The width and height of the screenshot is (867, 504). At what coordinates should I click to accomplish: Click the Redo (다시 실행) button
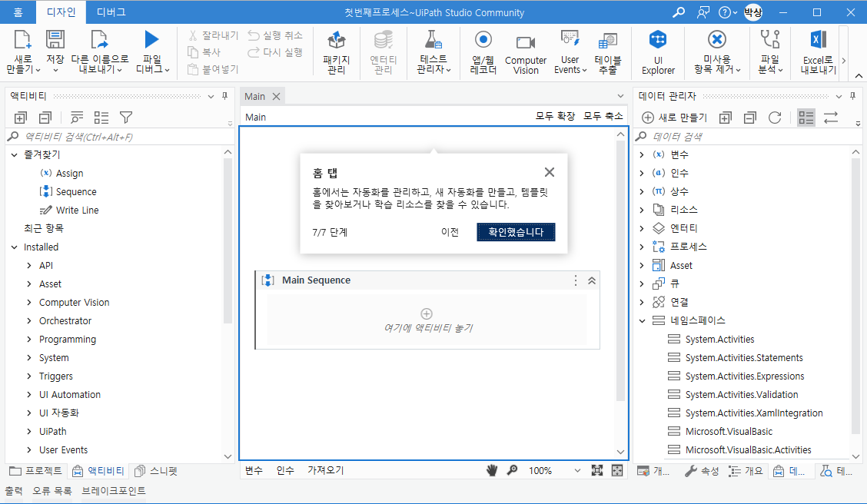(275, 52)
